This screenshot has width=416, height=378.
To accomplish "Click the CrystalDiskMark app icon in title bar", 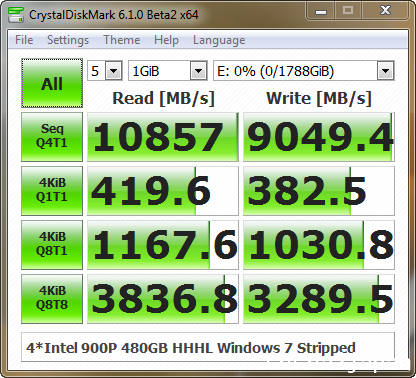I will pos(16,14).
